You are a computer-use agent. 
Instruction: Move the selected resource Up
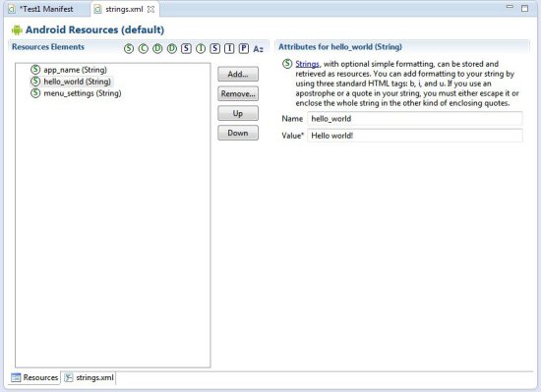238,113
